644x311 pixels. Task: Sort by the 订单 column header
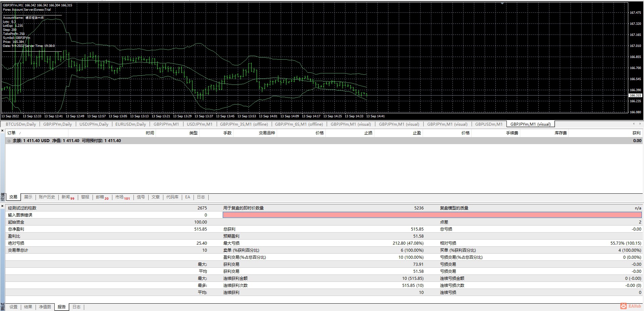(11, 133)
